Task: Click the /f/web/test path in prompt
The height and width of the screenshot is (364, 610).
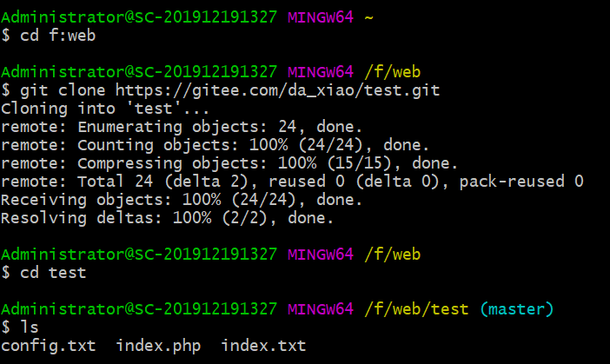Action: pos(416,309)
